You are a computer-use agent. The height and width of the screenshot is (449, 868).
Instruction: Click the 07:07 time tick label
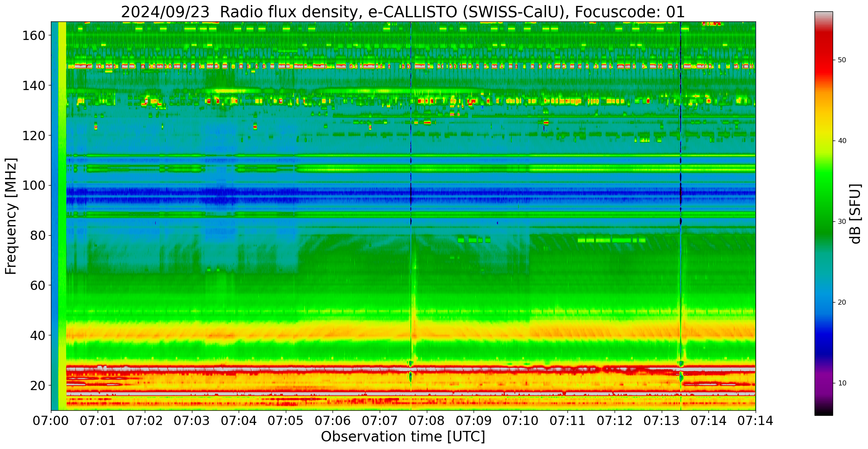pyautogui.click(x=380, y=420)
